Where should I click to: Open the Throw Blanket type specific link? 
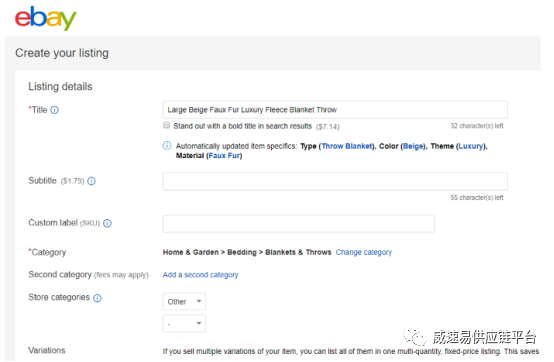pyautogui.click(x=347, y=146)
